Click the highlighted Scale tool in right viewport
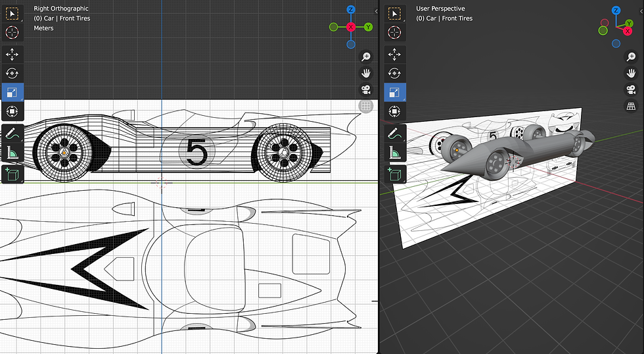The image size is (644, 354). pyautogui.click(x=395, y=93)
